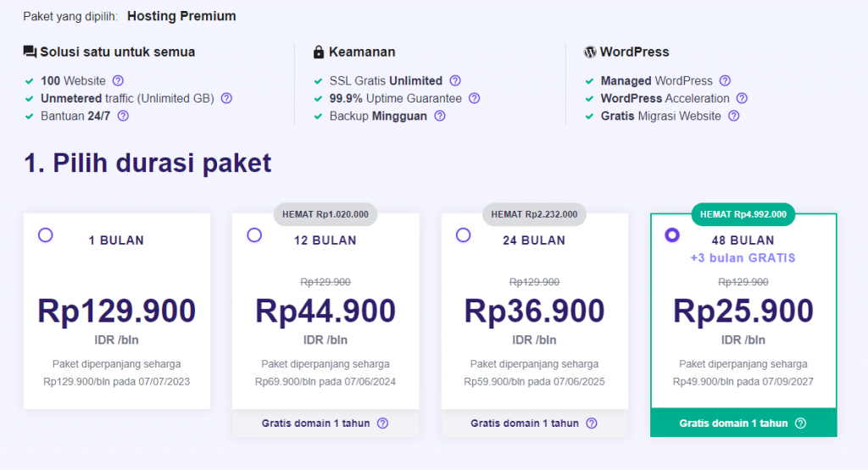Click the Rp44.900 price on 12 Bulan card

click(x=325, y=312)
